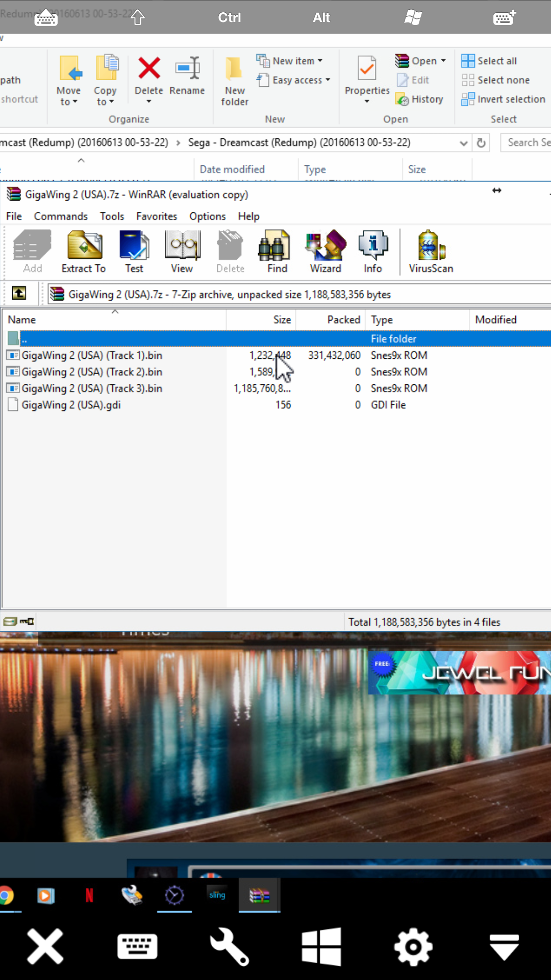
Task: Select GigaWing 2 (USA) (Track 1).bin
Action: tap(92, 355)
